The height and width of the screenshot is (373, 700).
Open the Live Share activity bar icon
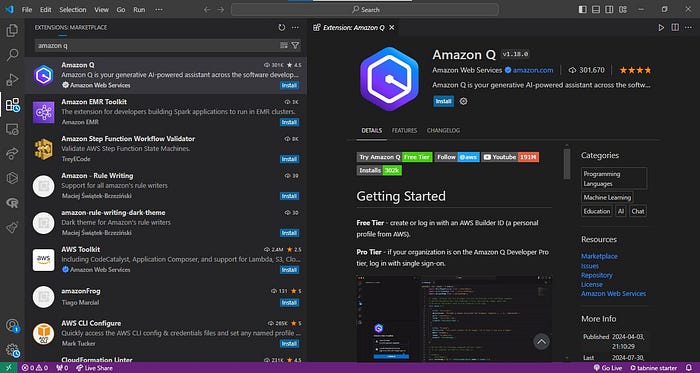coord(12,154)
